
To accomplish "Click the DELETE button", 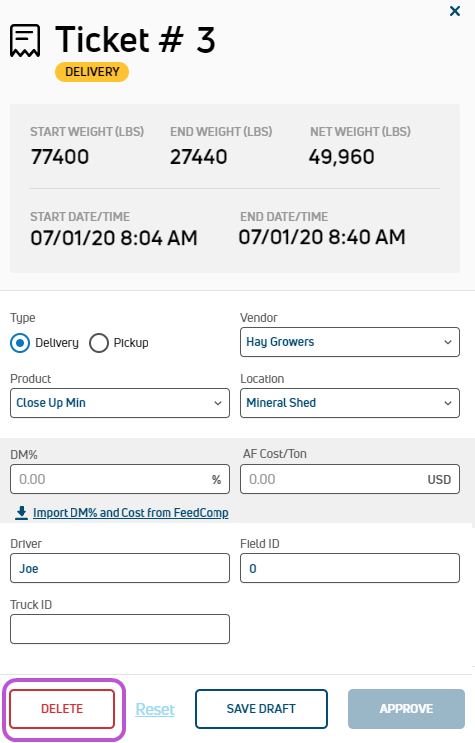I will [62, 708].
